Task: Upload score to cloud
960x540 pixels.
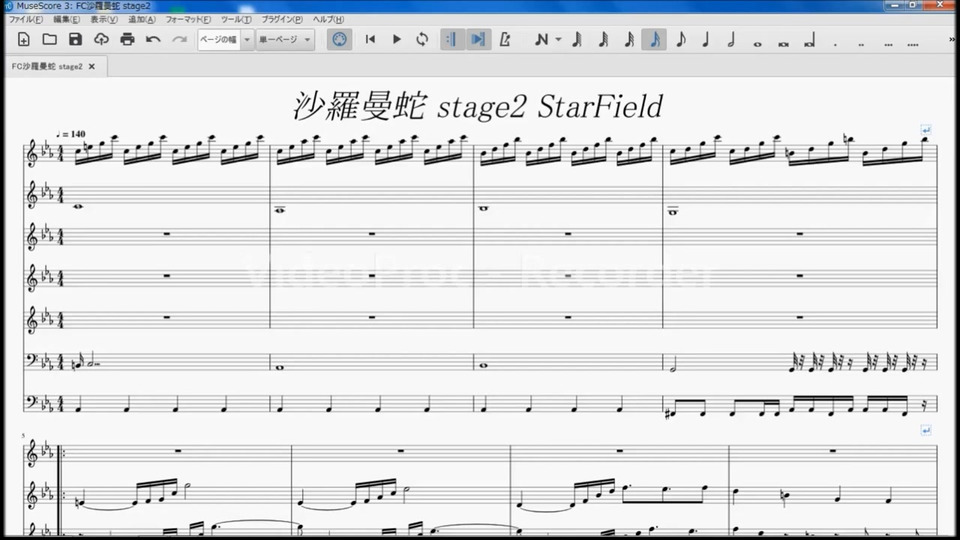Action: tap(101, 40)
